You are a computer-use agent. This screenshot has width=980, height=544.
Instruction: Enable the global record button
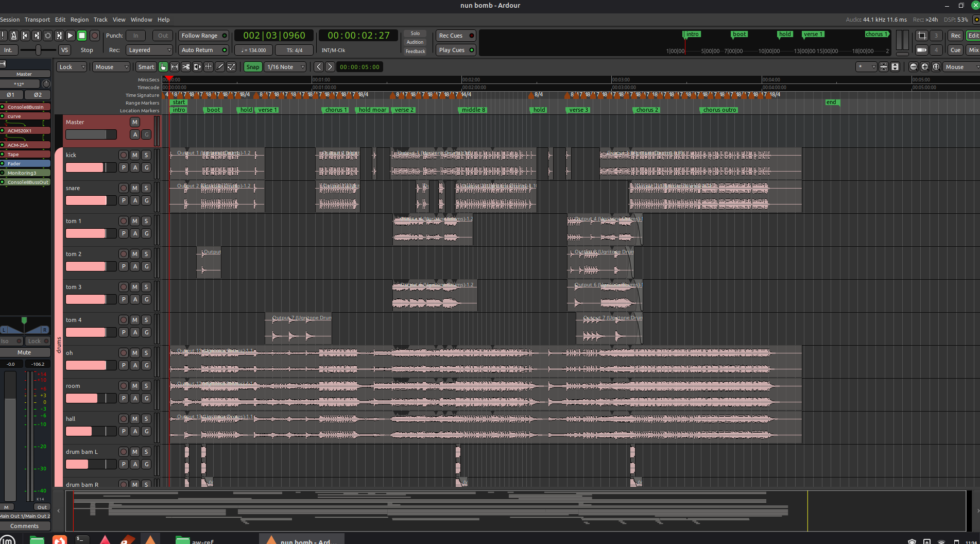pos(95,36)
